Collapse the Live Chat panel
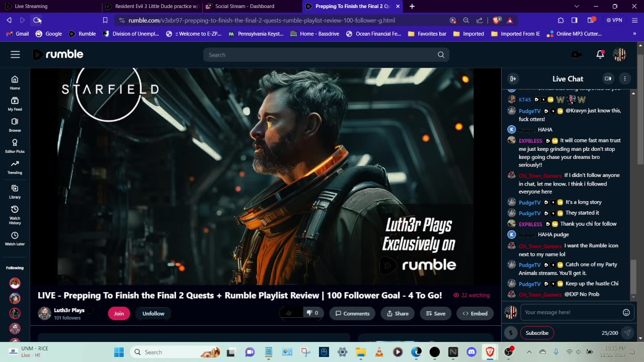 [x=513, y=78]
